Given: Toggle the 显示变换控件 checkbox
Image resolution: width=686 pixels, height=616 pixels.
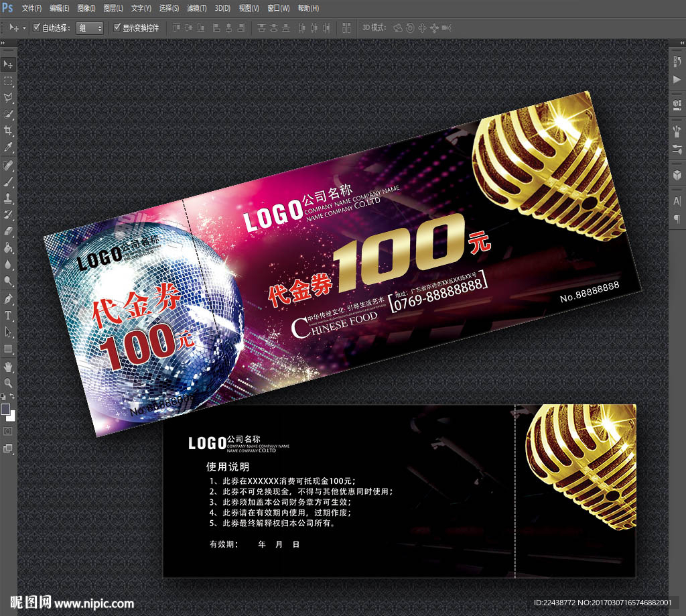Looking at the screenshot, I should click(x=117, y=27).
